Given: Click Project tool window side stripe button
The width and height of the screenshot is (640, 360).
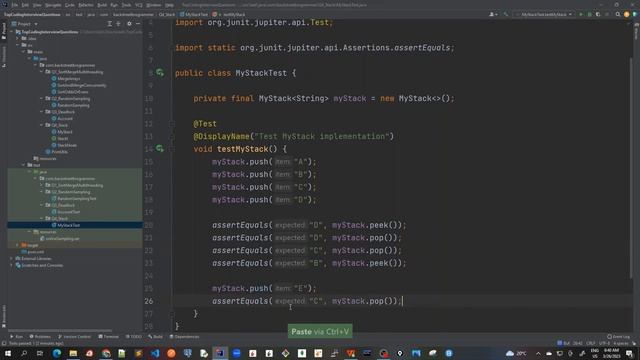Looking at the screenshot, I should tap(4, 31).
